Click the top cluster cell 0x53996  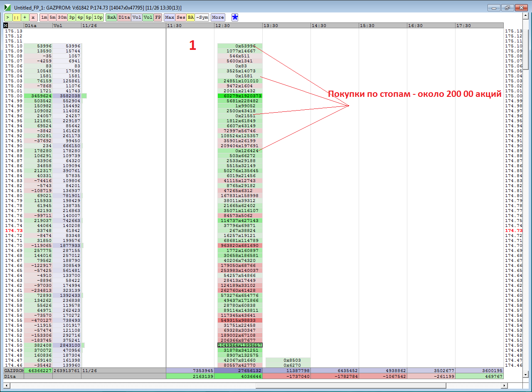[240, 46]
